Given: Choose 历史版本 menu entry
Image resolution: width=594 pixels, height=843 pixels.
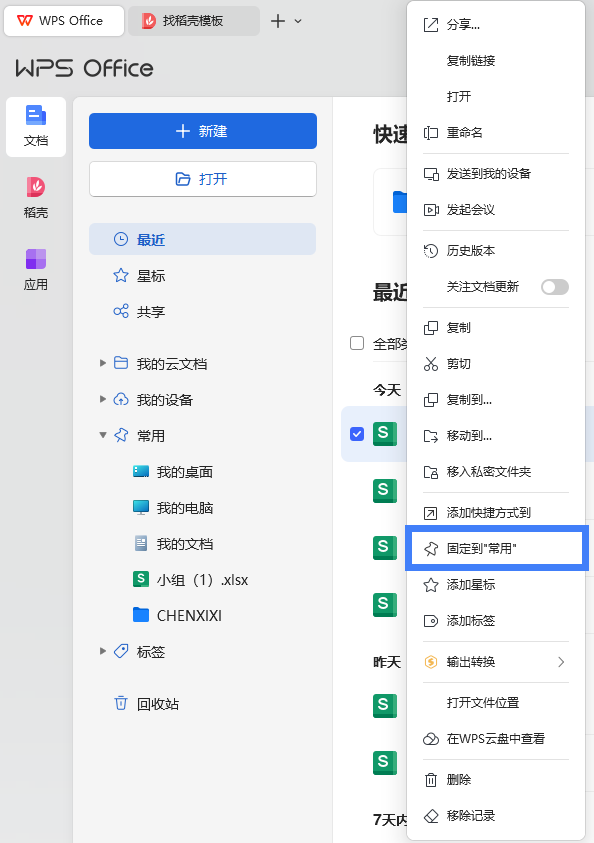Looking at the screenshot, I should [496, 251].
